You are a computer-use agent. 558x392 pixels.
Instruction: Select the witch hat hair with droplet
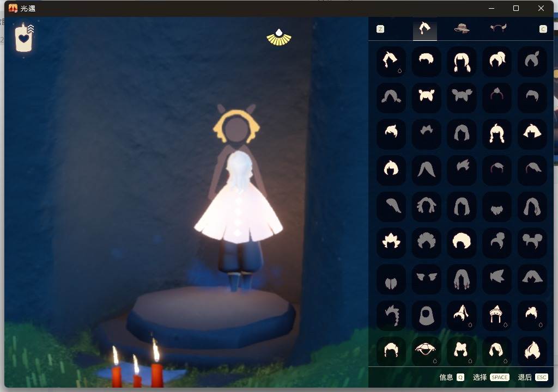point(462,315)
